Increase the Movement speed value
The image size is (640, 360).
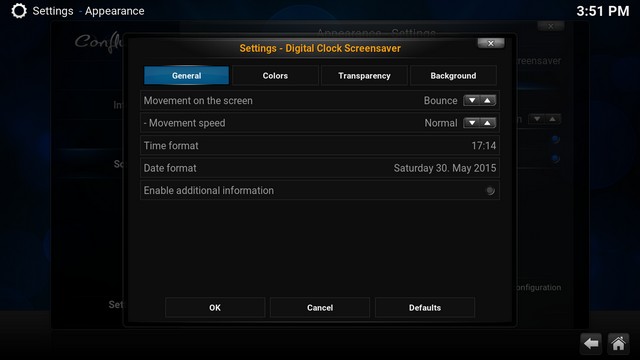488,123
